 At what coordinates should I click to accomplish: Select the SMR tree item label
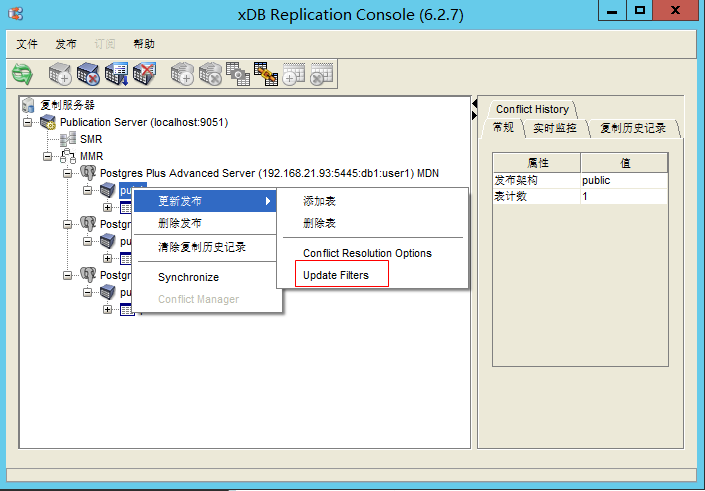91,139
